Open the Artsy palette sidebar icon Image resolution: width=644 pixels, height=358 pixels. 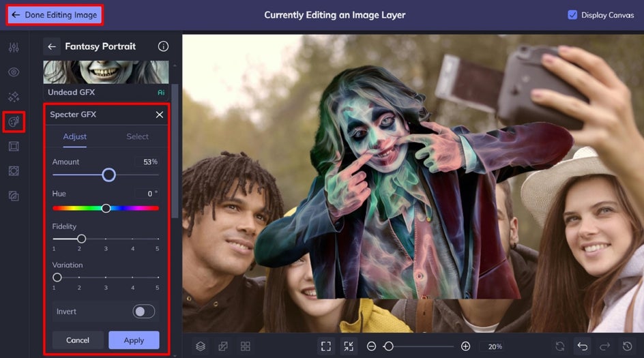coord(14,122)
